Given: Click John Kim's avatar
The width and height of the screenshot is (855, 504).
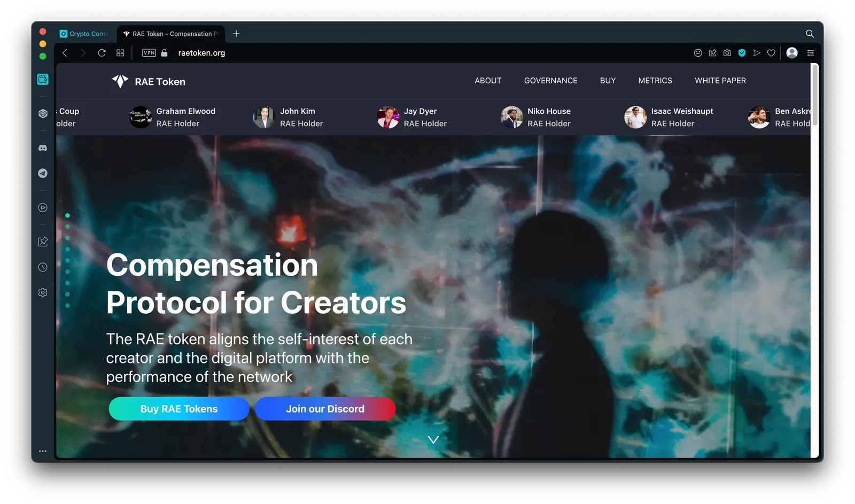Looking at the screenshot, I should coord(264,117).
